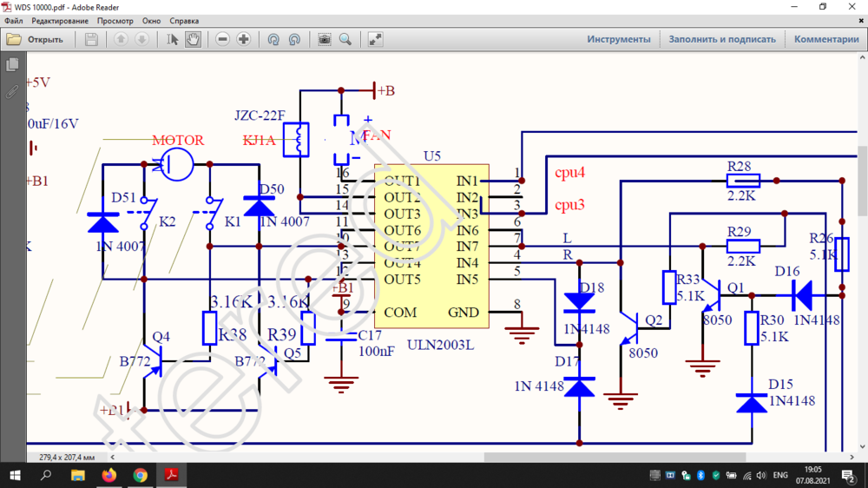Select the Hand pan tool
The image size is (868, 488).
[x=193, y=39]
